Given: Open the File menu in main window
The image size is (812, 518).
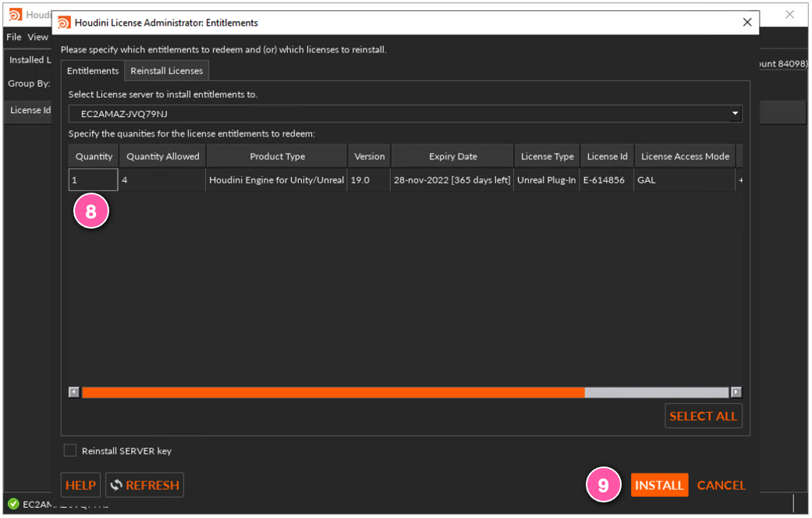Looking at the screenshot, I should point(14,37).
